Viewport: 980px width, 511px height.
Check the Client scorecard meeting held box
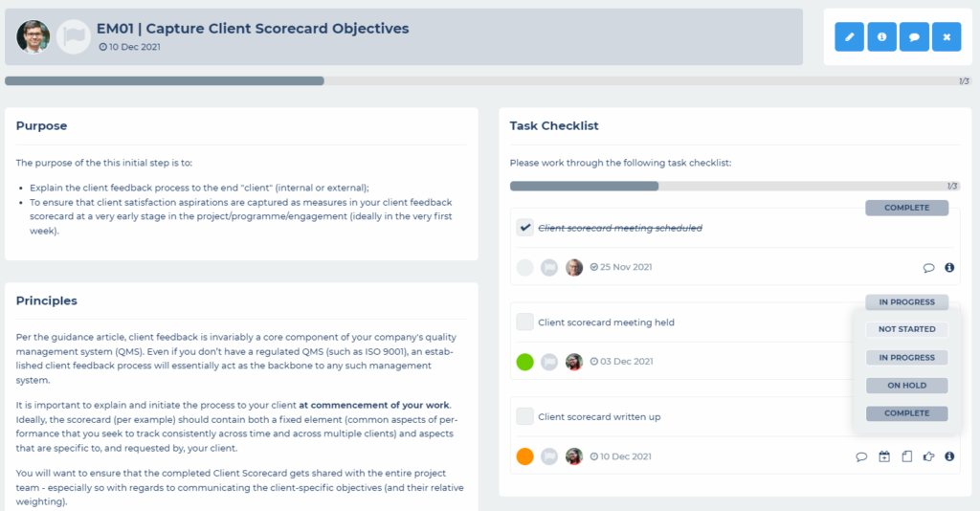coord(525,322)
